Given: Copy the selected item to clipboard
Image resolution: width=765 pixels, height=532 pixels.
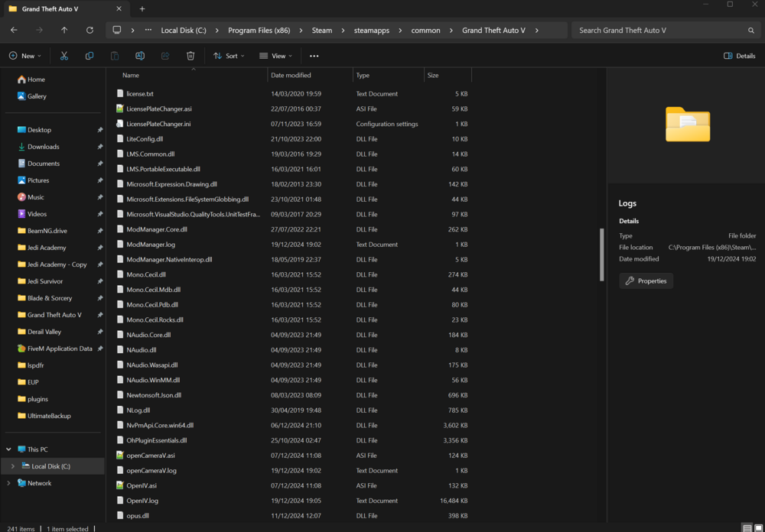Looking at the screenshot, I should (90, 55).
